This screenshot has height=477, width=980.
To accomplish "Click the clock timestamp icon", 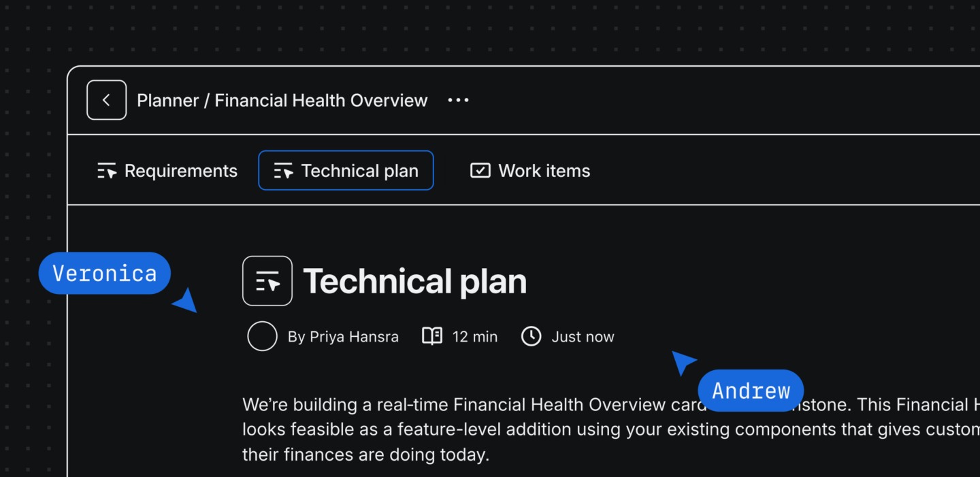I will pyautogui.click(x=532, y=336).
